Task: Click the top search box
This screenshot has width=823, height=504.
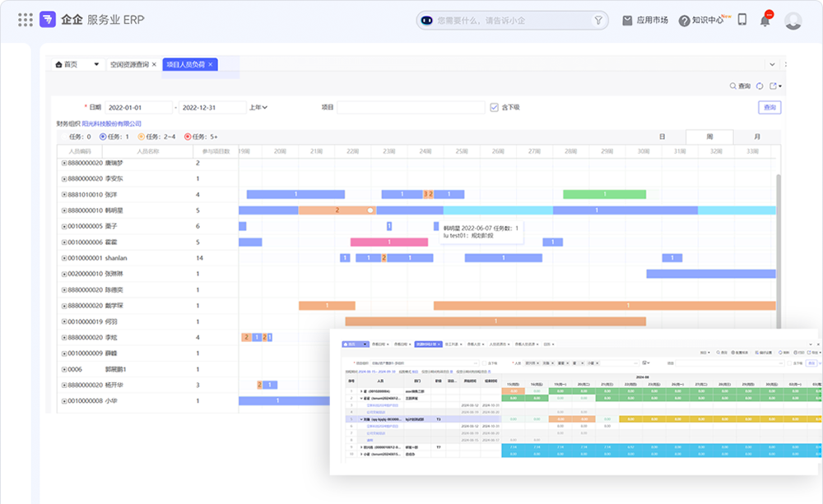Action: point(512,21)
